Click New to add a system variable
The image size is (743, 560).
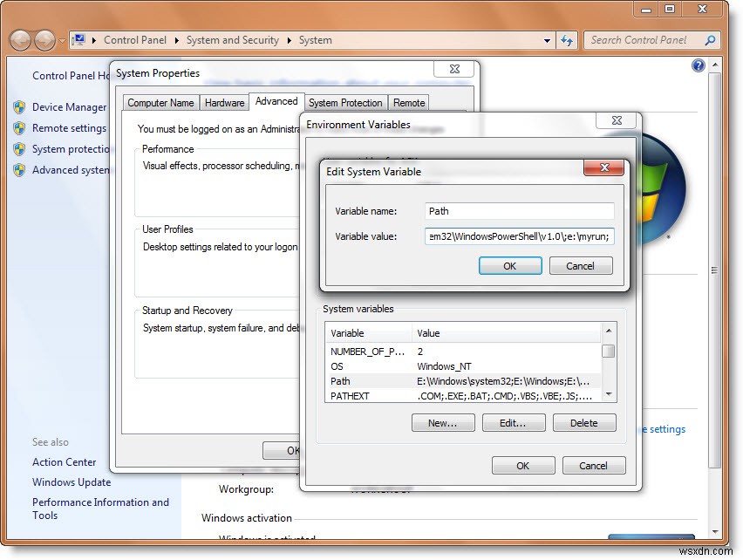443,422
